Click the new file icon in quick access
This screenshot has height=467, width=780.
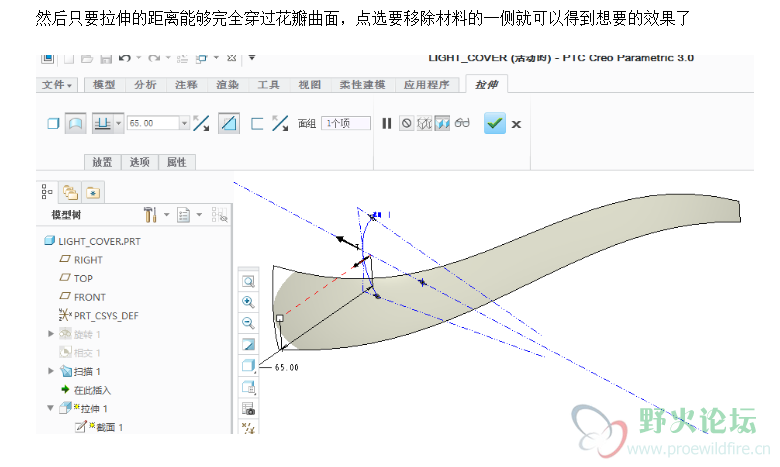pyautogui.click(x=69, y=59)
